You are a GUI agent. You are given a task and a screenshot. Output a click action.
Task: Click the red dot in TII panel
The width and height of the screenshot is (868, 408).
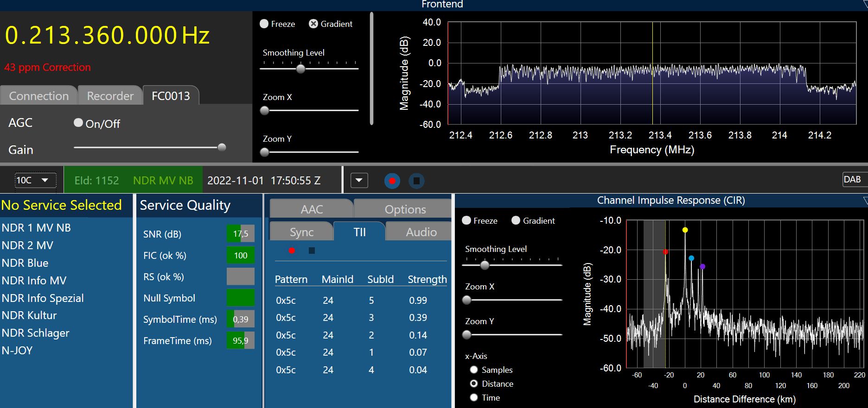click(x=292, y=251)
